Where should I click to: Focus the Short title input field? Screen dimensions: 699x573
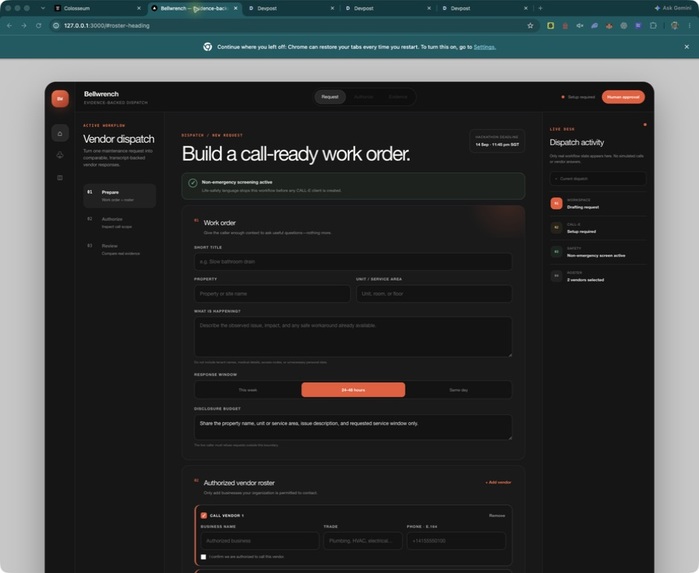click(x=353, y=262)
